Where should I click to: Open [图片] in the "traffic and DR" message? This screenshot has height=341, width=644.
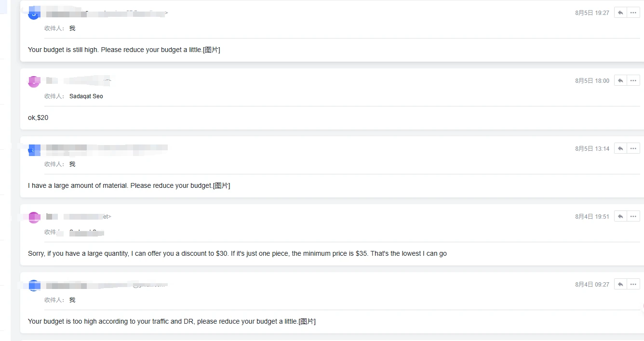[307, 321]
